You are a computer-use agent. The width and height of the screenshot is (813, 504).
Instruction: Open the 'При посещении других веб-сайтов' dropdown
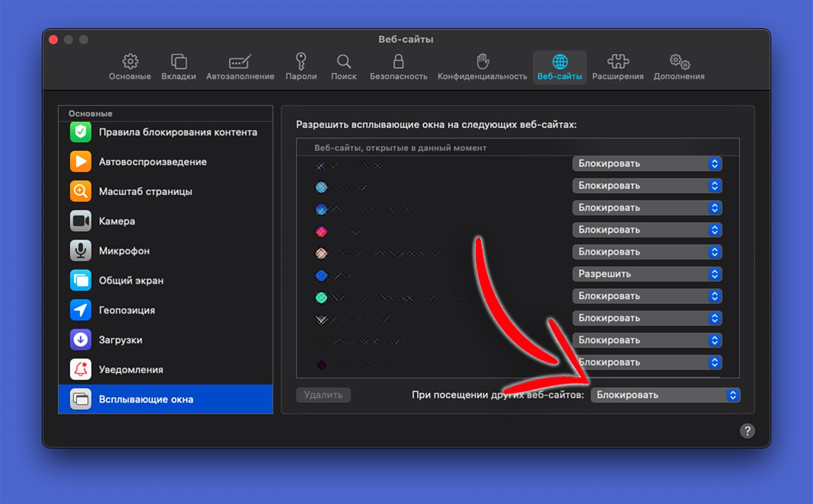tap(665, 395)
